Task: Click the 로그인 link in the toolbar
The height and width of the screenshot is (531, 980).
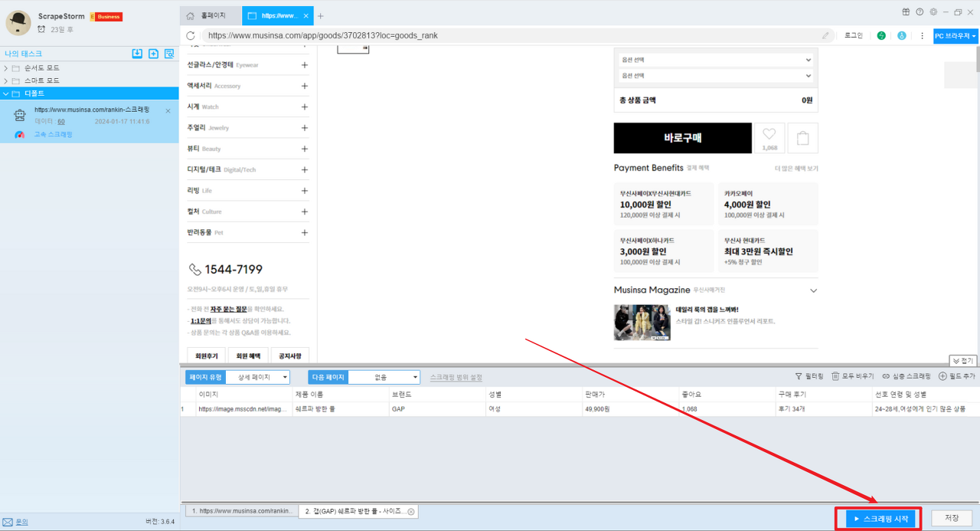Action: click(853, 35)
